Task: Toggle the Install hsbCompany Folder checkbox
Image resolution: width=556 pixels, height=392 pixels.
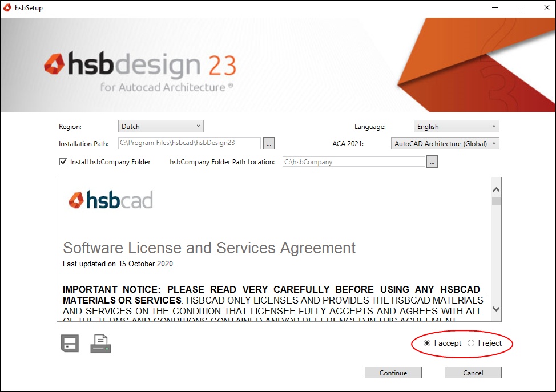Action: (x=63, y=161)
